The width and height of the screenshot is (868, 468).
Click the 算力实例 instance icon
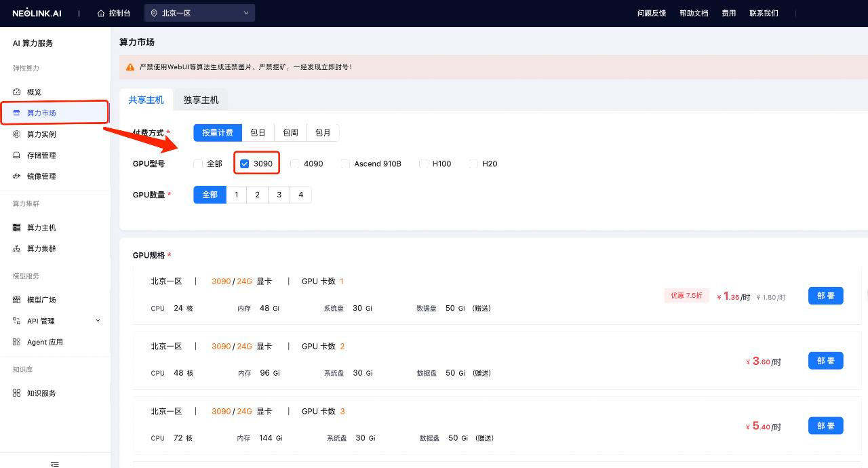(x=17, y=134)
